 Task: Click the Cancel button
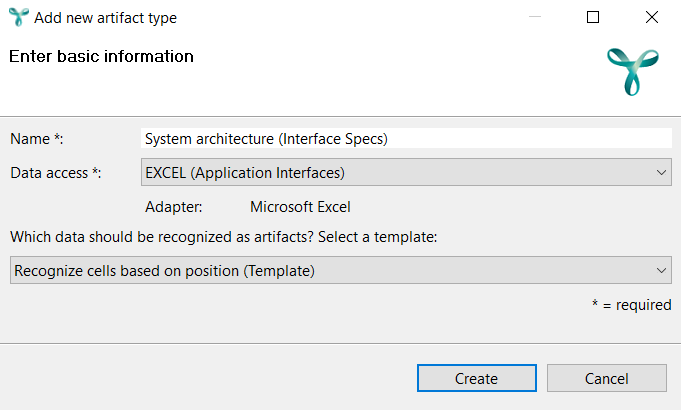tap(606, 378)
